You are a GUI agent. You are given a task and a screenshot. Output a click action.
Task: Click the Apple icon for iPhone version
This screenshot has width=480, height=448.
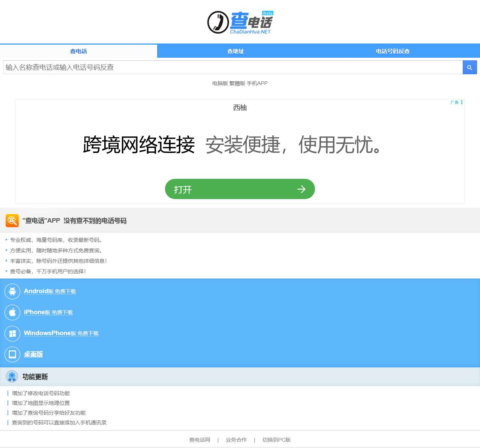point(12,312)
